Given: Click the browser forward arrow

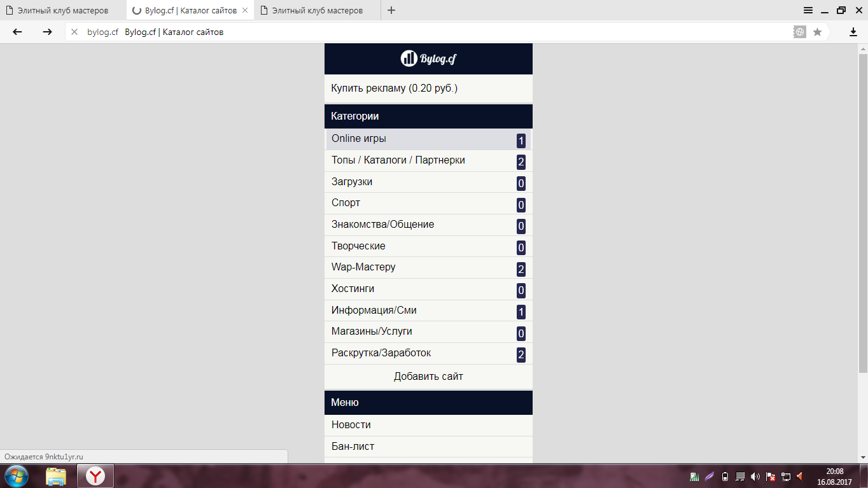Looking at the screenshot, I should tap(47, 32).
